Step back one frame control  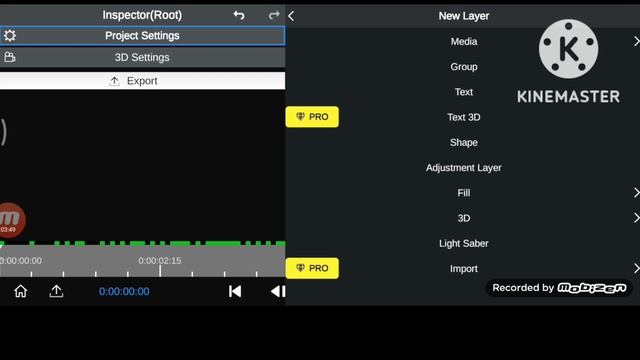tap(278, 291)
